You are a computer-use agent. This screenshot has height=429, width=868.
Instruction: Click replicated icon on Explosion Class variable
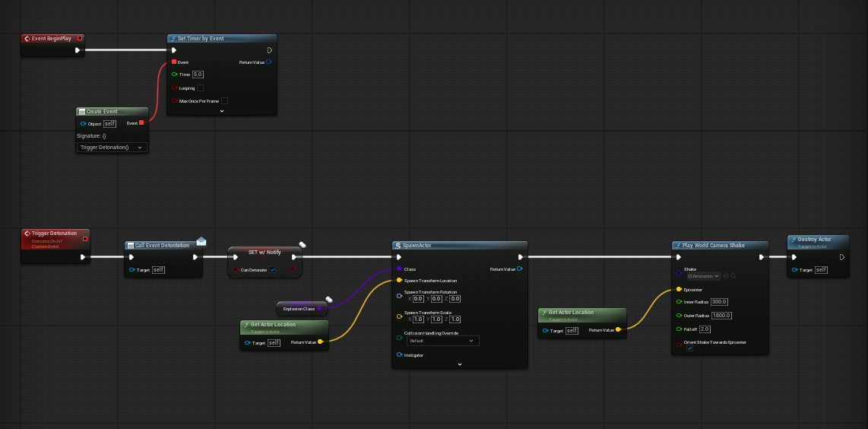(329, 300)
